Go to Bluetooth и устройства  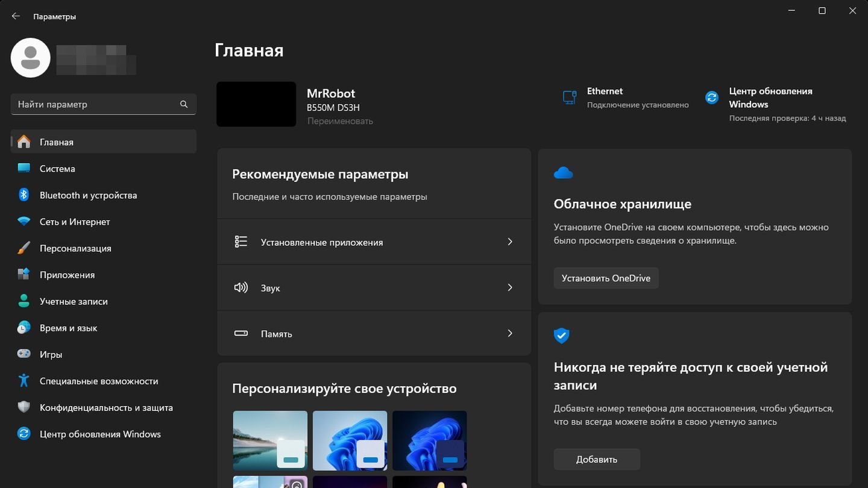(x=104, y=195)
